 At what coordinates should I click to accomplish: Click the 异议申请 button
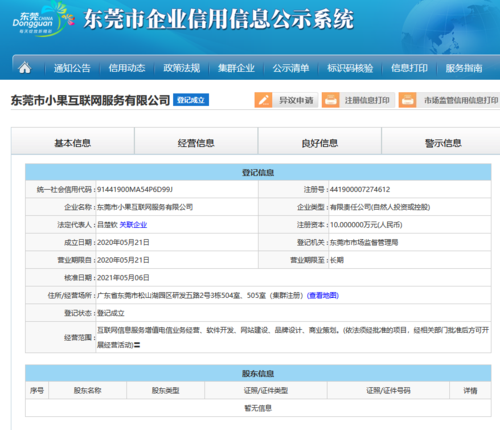point(286,100)
